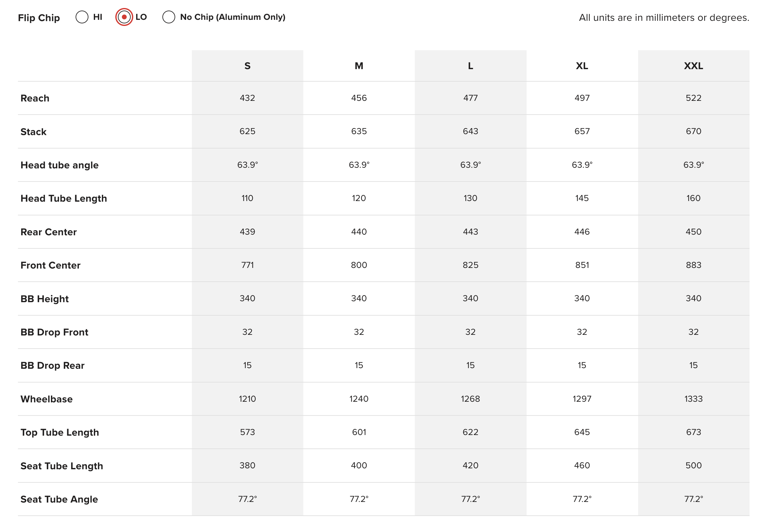
Task: Click the Reach value 477 for size L
Action: point(470,98)
